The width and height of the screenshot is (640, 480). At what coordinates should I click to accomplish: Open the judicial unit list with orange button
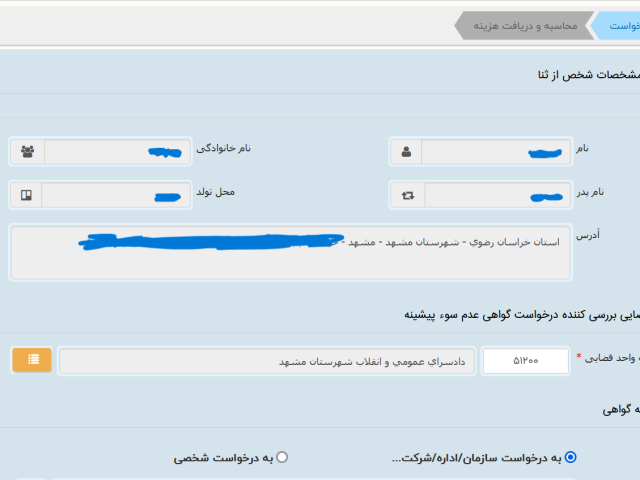33,360
